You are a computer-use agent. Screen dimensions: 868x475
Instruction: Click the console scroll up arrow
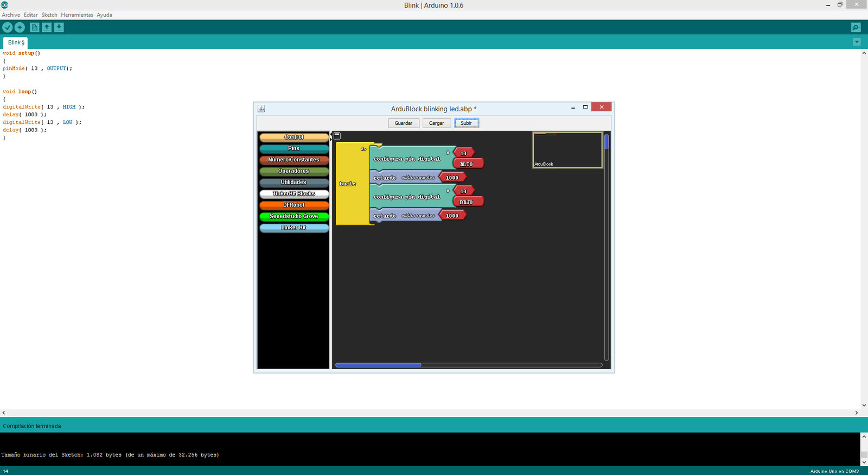click(x=864, y=436)
